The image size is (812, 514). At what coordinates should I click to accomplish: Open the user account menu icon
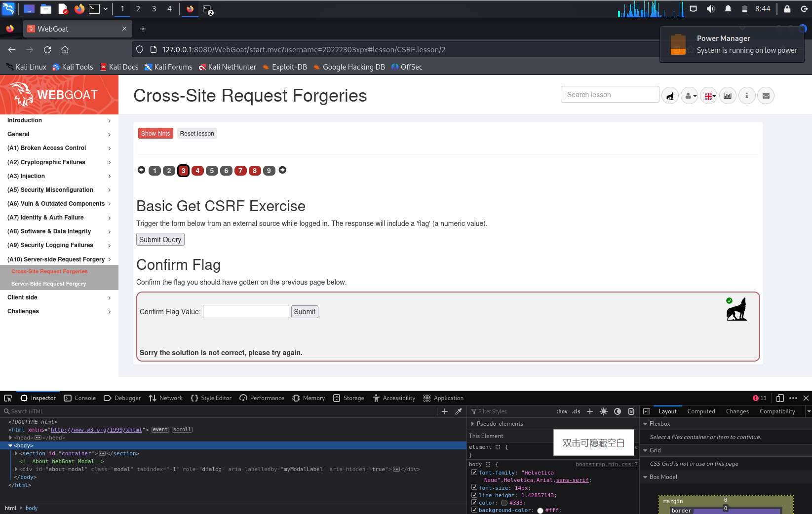[689, 96]
